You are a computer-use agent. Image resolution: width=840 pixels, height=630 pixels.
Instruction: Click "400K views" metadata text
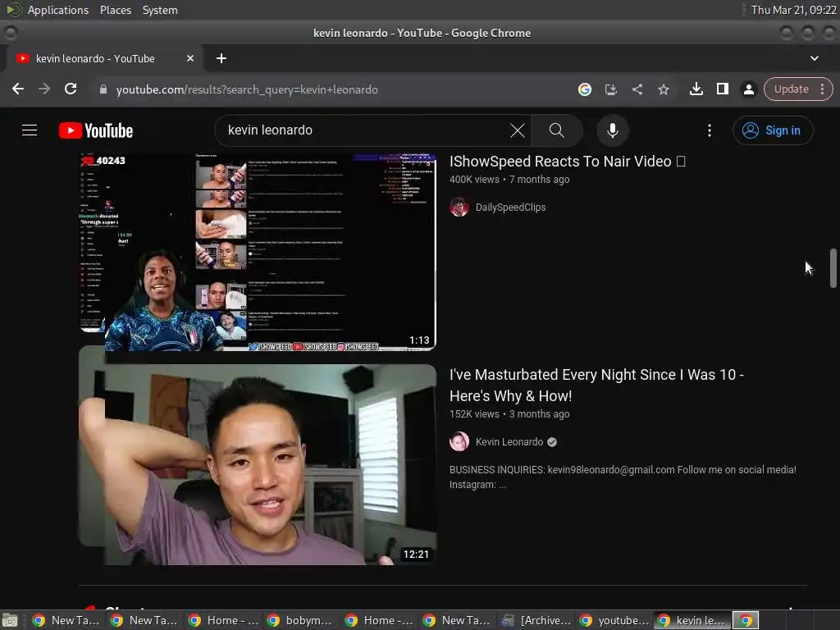click(474, 180)
